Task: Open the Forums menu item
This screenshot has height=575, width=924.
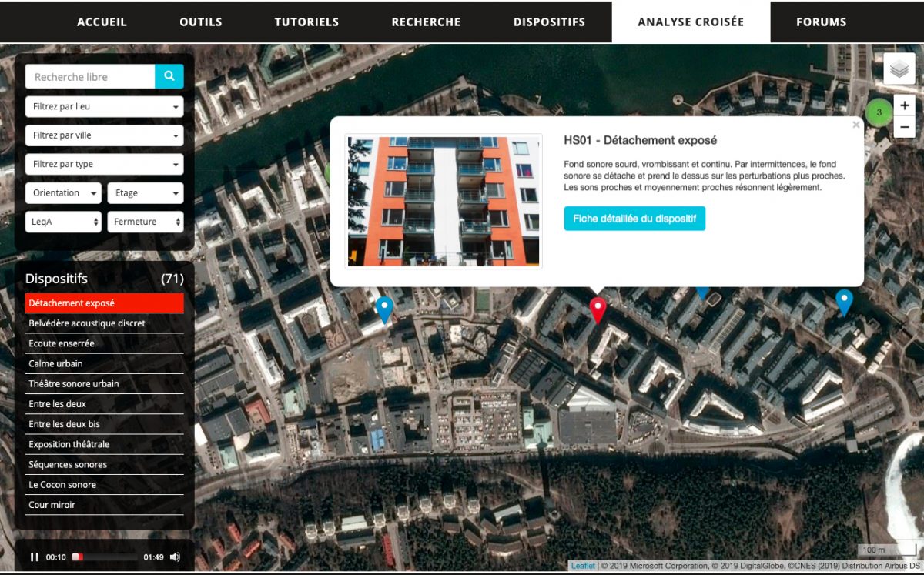Action: click(x=821, y=22)
